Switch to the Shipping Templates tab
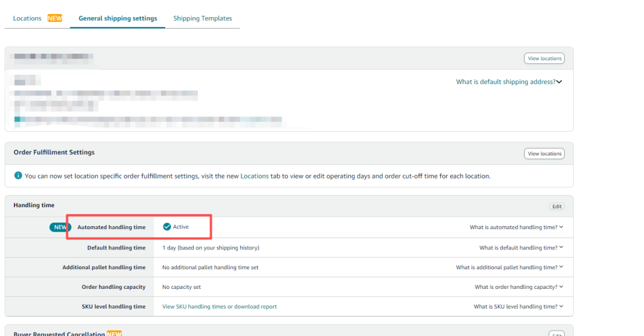The width and height of the screenshot is (644, 336). click(x=203, y=18)
